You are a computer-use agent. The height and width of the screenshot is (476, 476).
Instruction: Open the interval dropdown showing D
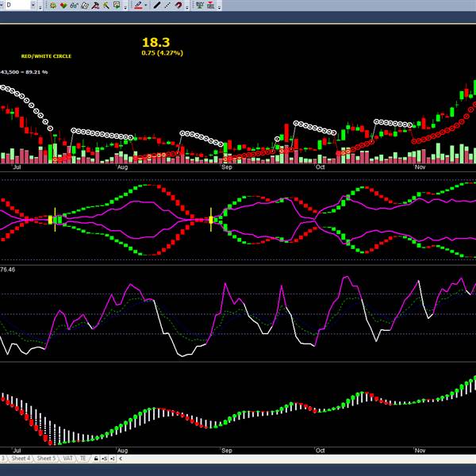[x=35, y=5]
